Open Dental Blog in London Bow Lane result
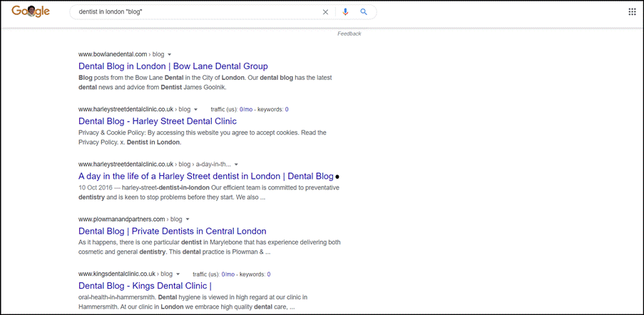The width and height of the screenshot is (644, 315). point(173,66)
